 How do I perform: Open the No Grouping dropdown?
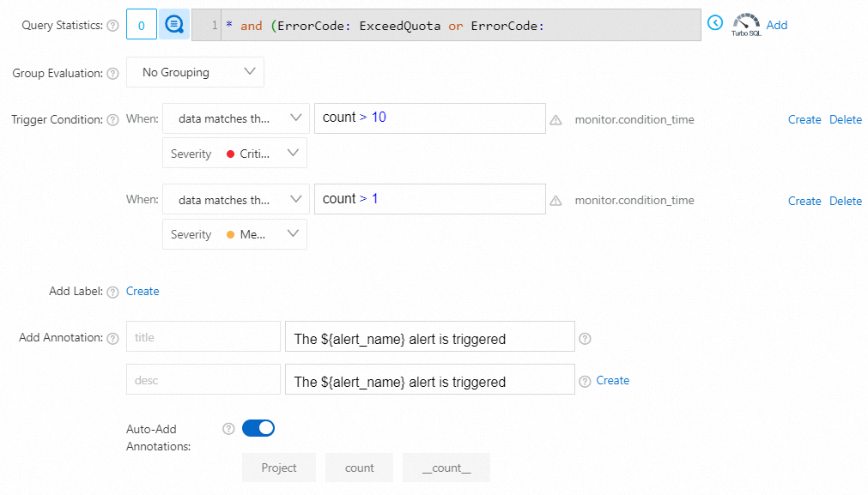click(x=195, y=73)
